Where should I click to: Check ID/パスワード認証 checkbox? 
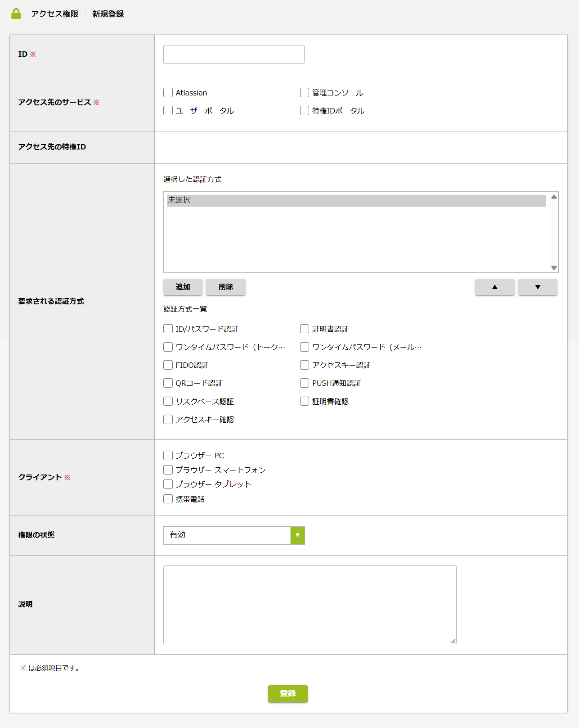pos(168,329)
